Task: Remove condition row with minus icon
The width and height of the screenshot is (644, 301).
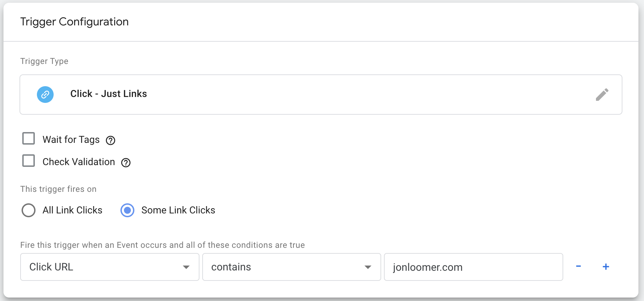Action: [x=579, y=266]
